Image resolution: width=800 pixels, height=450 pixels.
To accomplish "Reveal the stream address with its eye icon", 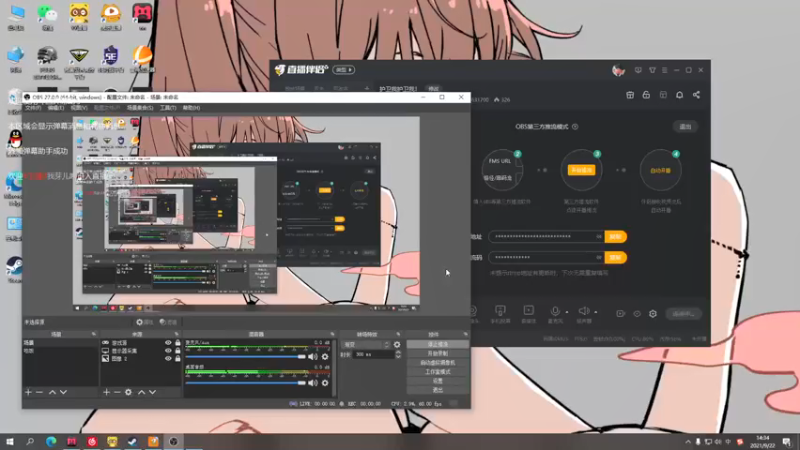I will 598,237.
